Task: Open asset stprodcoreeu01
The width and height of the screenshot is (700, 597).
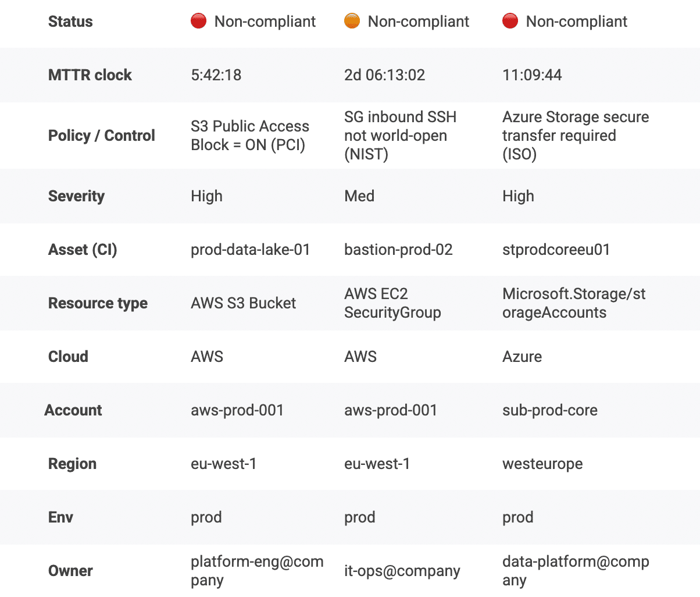Action: tap(556, 250)
